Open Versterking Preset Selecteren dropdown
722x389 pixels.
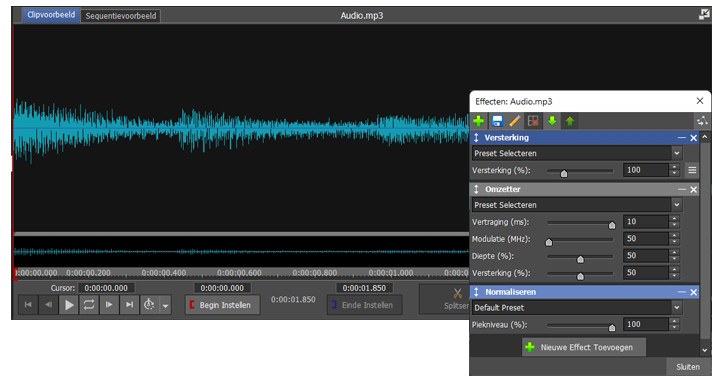[577, 153]
